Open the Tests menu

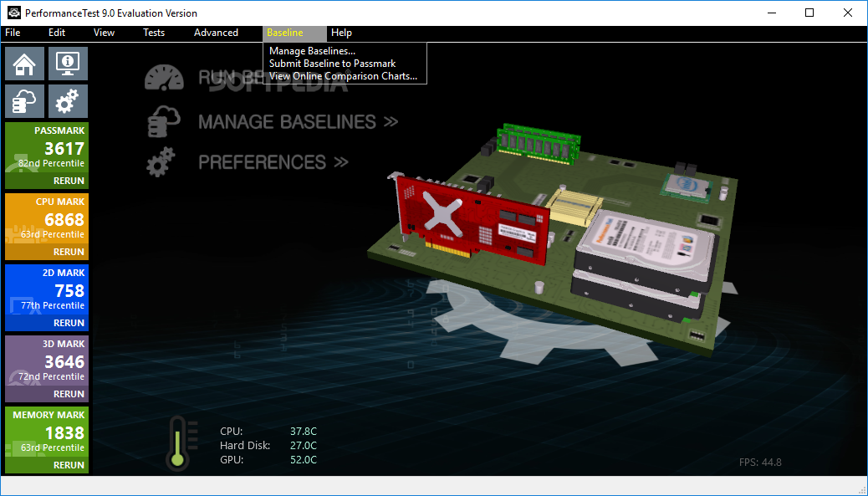point(154,33)
